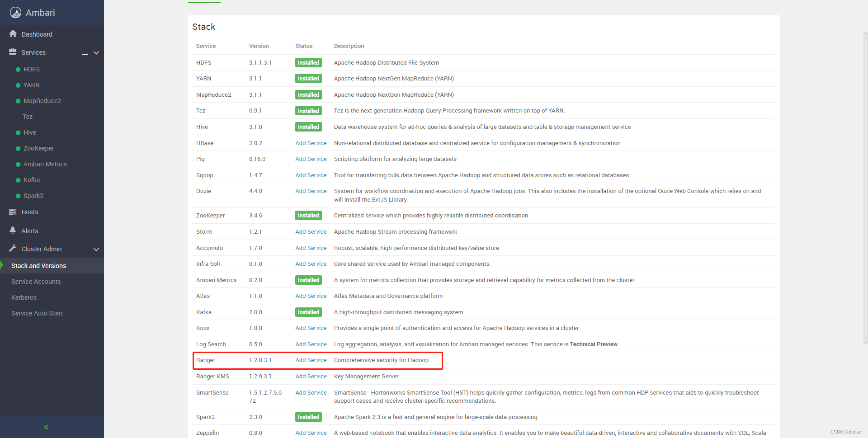868x438 pixels.
Task: Click the Cluster Admin wrench icon
Action: (x=13, y=249)
